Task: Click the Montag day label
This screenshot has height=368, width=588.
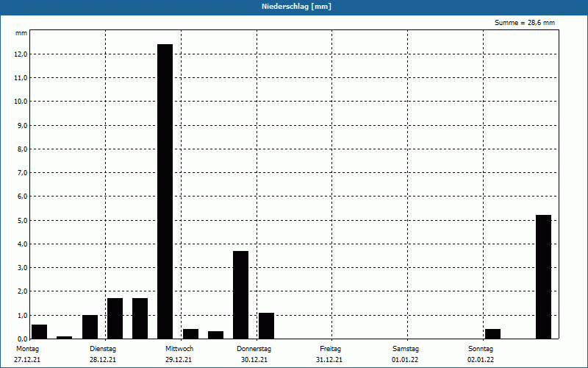Action: [x=27, y=349]
